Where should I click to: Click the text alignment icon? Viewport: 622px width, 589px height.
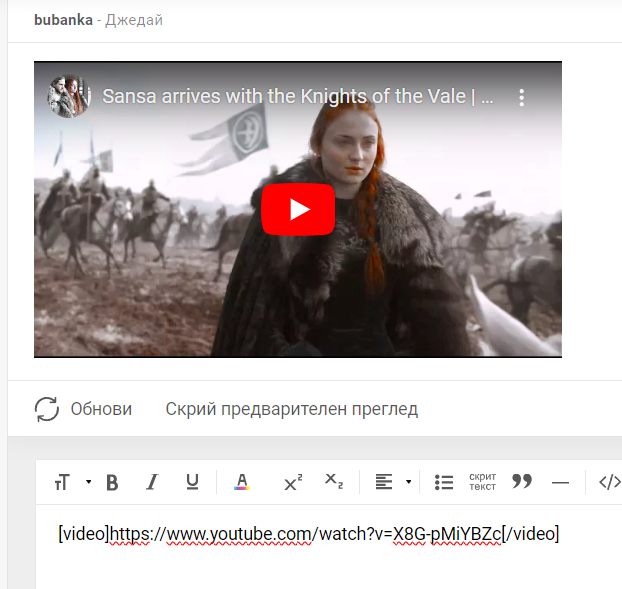click(x=383, y=482)
